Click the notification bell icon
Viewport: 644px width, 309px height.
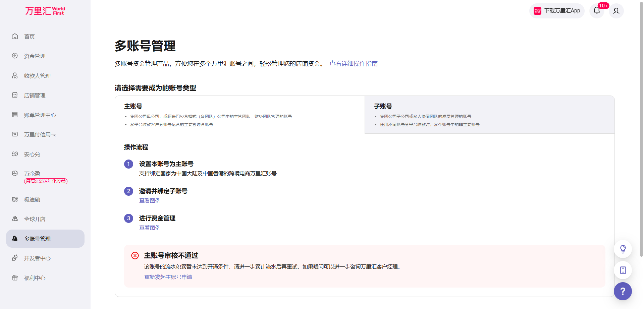[x=597, y=11]
